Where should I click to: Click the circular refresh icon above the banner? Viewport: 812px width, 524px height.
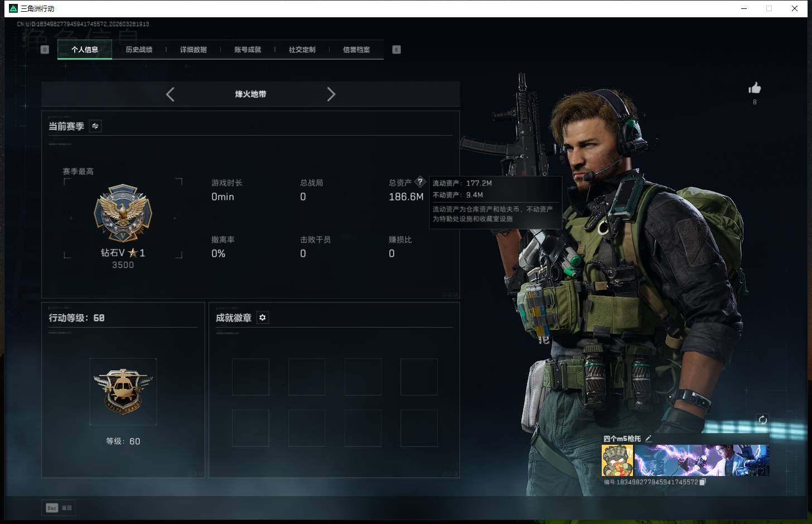(762, 420)
